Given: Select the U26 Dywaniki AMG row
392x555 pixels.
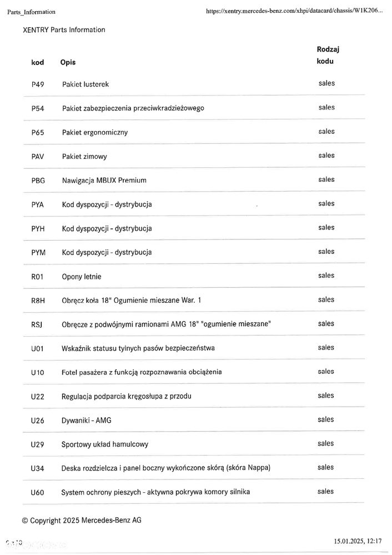Looking at the screenshot, I should [194, 420].
